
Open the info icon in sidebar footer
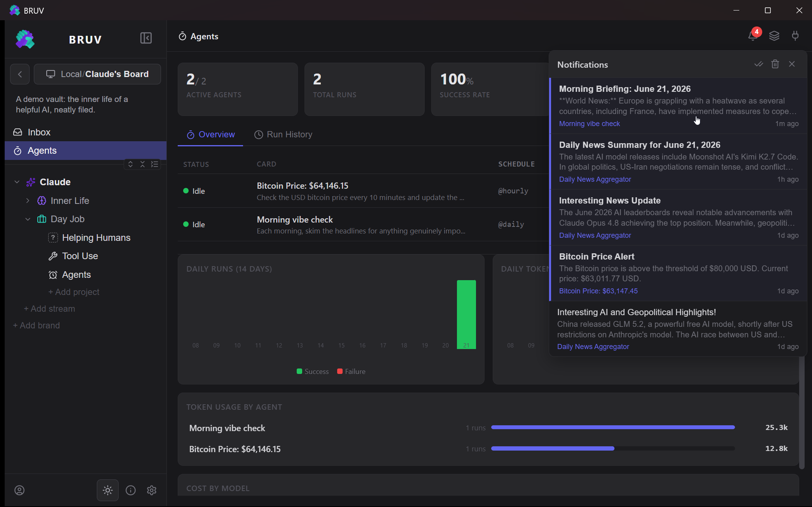(x=131, y=490)
